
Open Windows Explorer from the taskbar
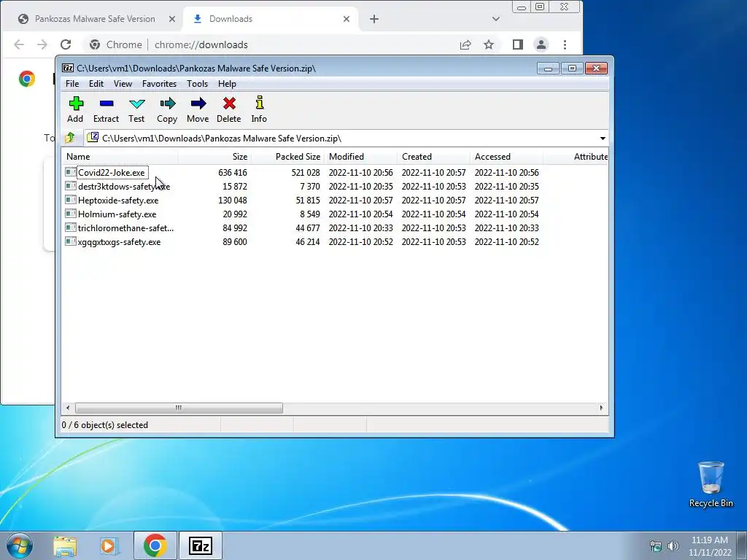(x=65, y=545)
